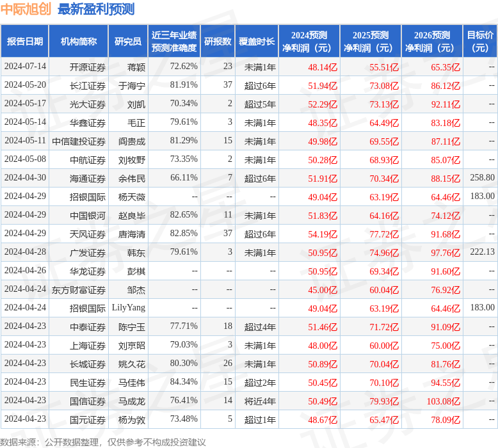Click the 73.08亿 forecast value
The width and height of the screenshot is (498, 448).
click(x=384, y=86)
